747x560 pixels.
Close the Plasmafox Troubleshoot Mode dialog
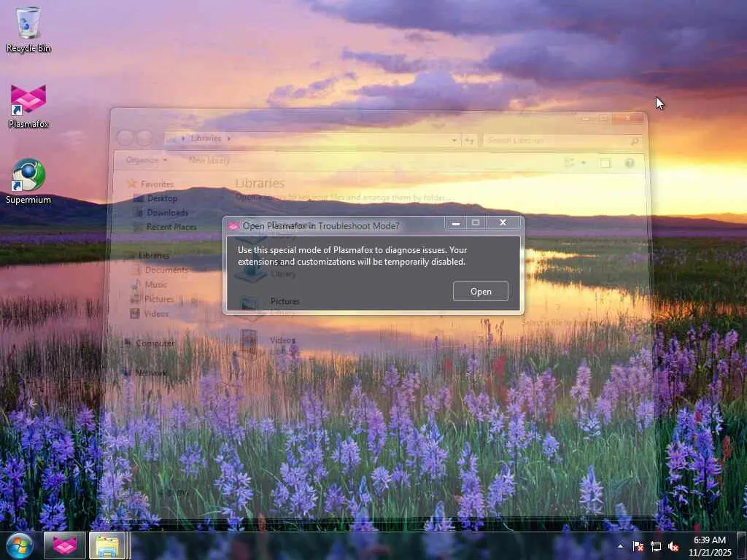(503, 222)
